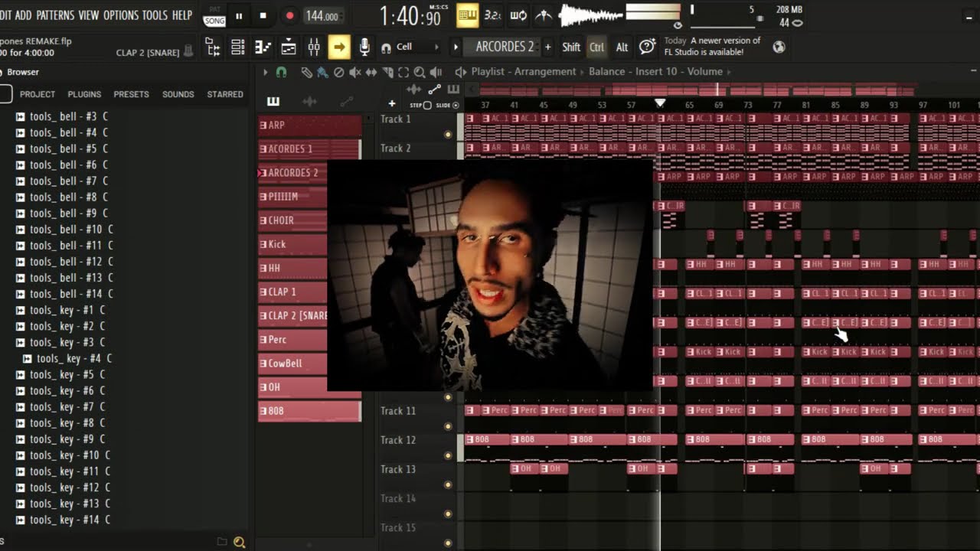Click the main snap magnet icon
This screenshot has height=551, width=980.
point(386,47)
